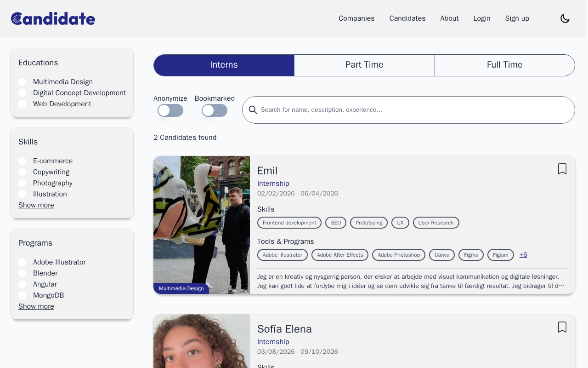588x368 pixels.
Task: Click the Adobe Photoshop tag
Action: (x=399, y=255)
